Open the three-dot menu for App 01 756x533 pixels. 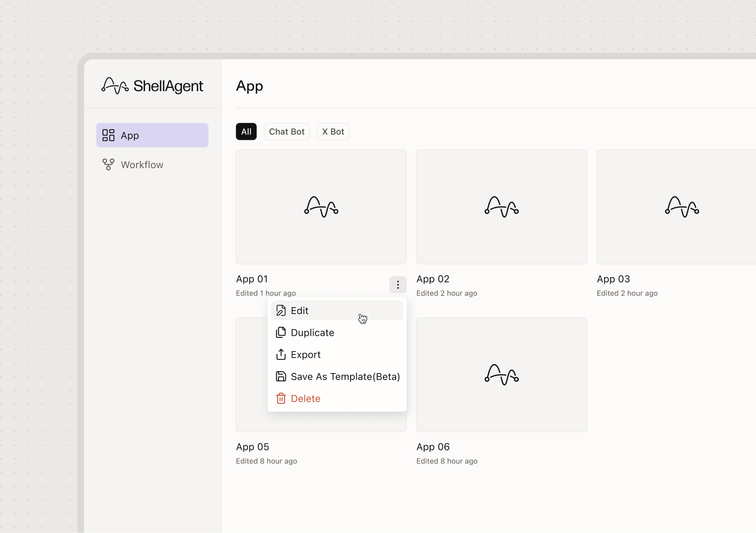[398, 285]
